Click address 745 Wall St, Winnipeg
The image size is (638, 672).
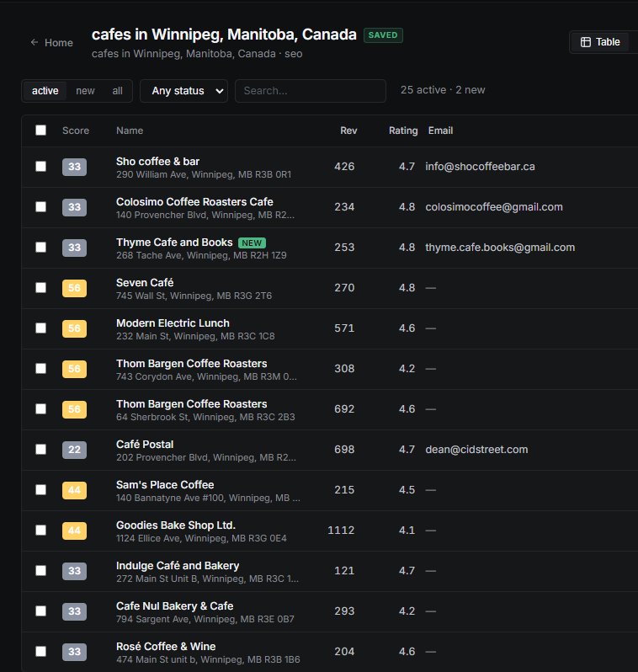(x=194, y=296)
